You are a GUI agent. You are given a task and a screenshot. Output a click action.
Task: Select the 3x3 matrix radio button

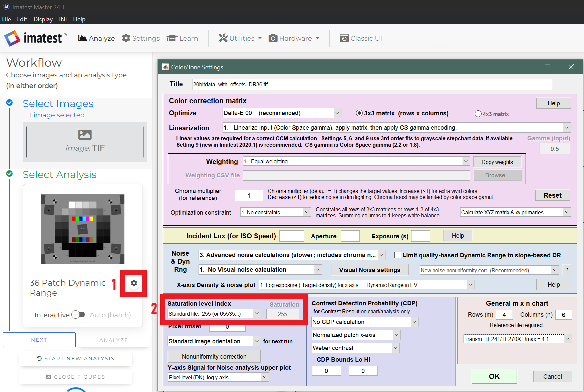point(359,113)
